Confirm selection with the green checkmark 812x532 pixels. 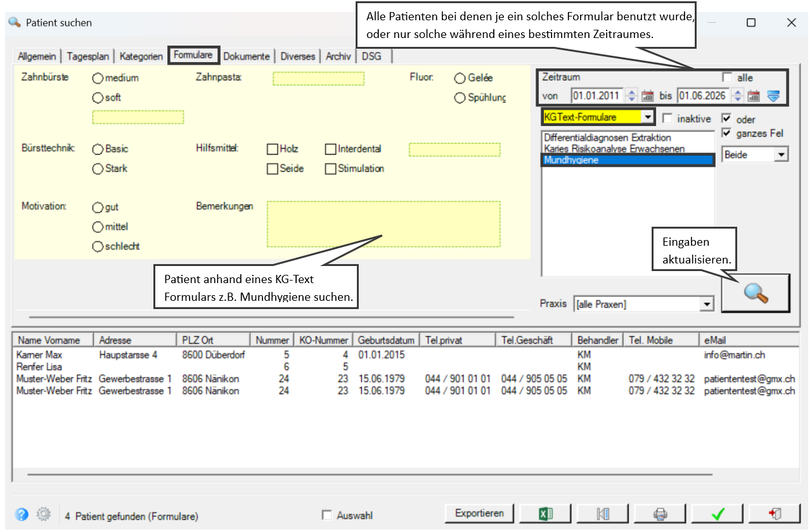tap(717, 514)
